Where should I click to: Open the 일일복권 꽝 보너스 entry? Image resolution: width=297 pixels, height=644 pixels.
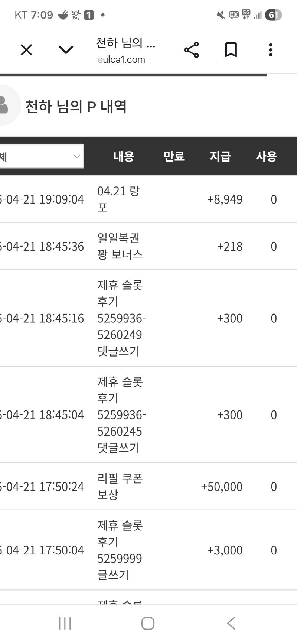[x=120, y=246]
